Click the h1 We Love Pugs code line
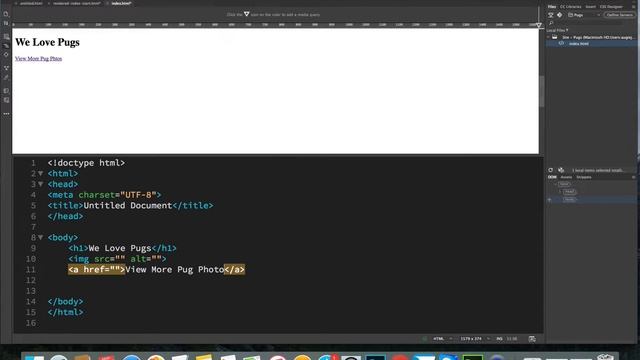 122,248
